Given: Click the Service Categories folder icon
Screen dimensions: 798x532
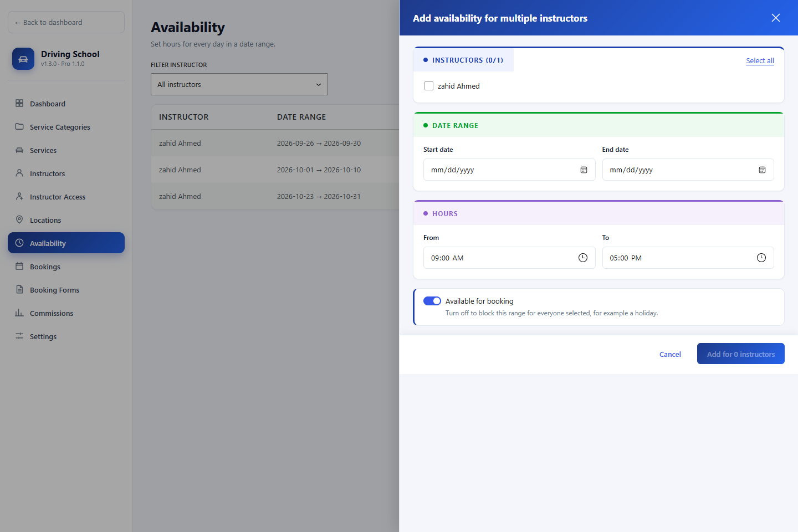Looking at the screenshot, I should (19, 126).
